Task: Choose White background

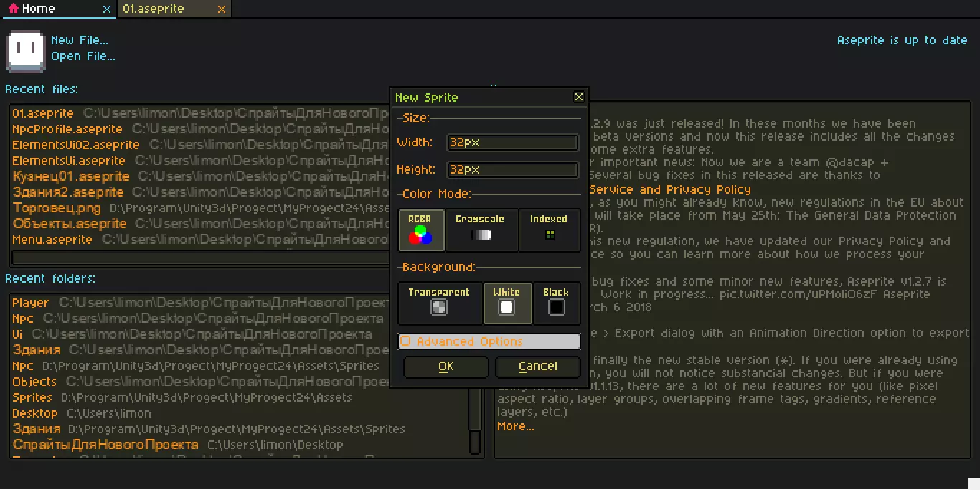Action: 507,303
